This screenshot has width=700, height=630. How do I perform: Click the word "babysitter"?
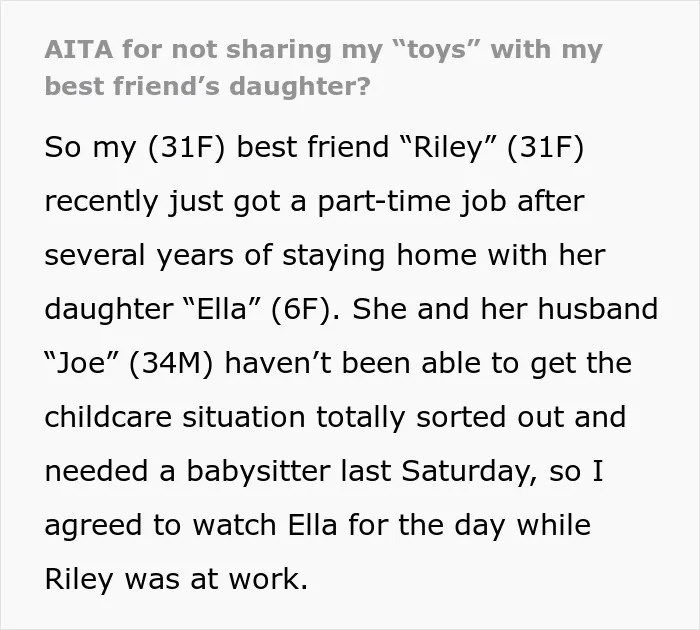tap(258, 472)
